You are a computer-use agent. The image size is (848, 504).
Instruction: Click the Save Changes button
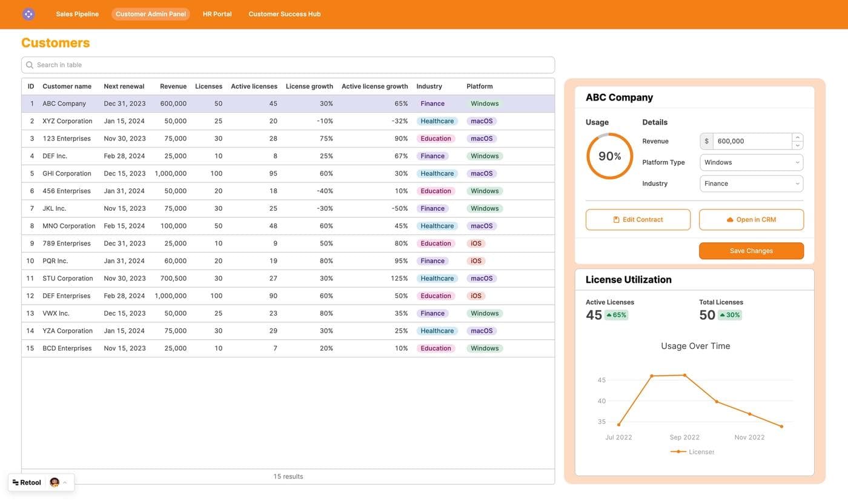click(x=752, y=249)
